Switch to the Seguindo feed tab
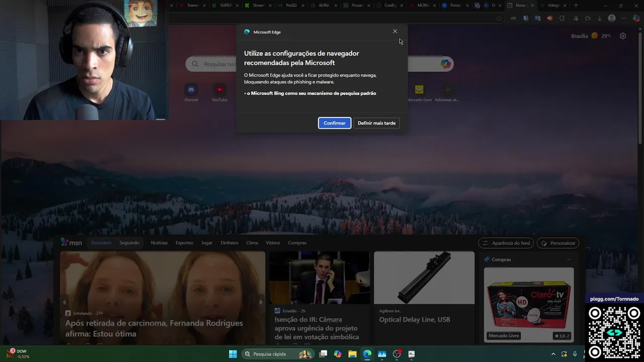 tap(129, 243)
